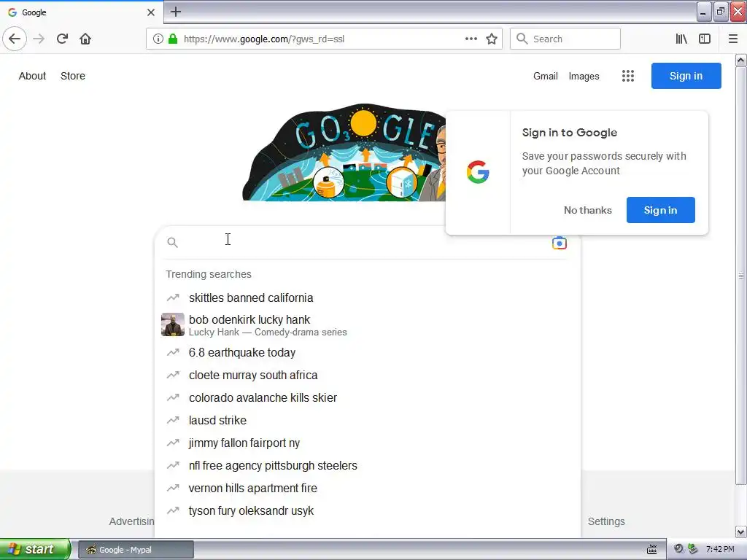
Task: Select suggestion nfl free agency pittsburgh steelers
Action: click(x=367, y=466)
